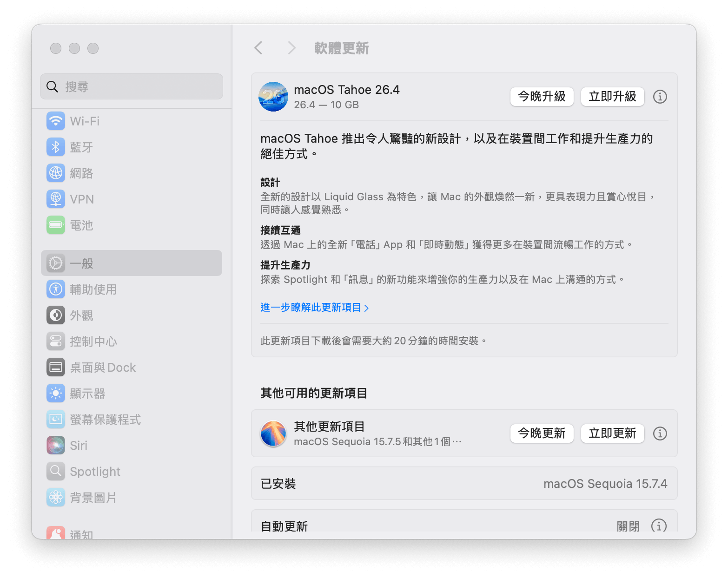Click 今晚更新 button

point(542,433)
